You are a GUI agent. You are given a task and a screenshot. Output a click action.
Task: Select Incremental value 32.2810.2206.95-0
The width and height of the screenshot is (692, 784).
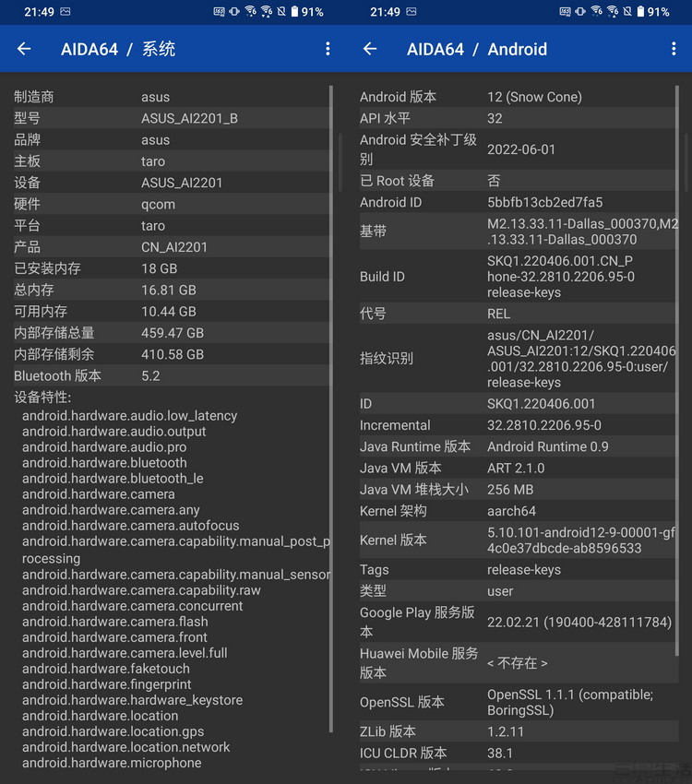pos(544,425)
